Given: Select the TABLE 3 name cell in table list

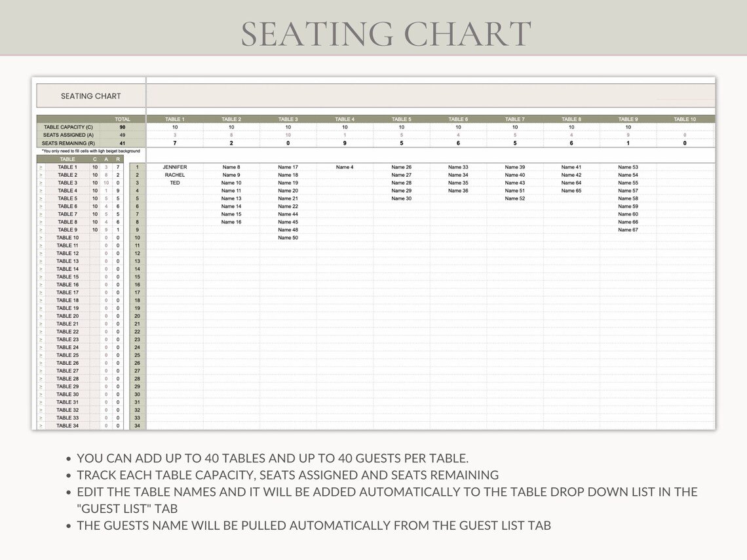Looking at the screenshot, I should (67, 183).
